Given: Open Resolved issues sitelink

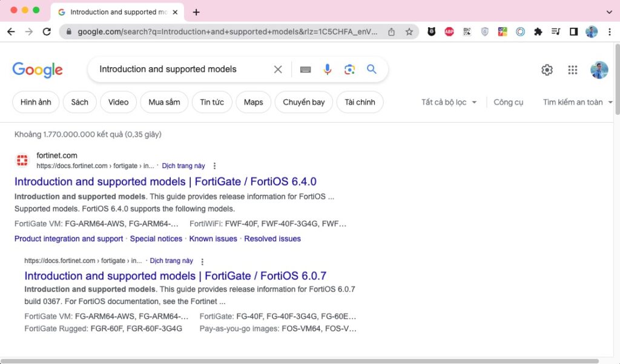Looking at the screenshot, I should coord(272,239).
